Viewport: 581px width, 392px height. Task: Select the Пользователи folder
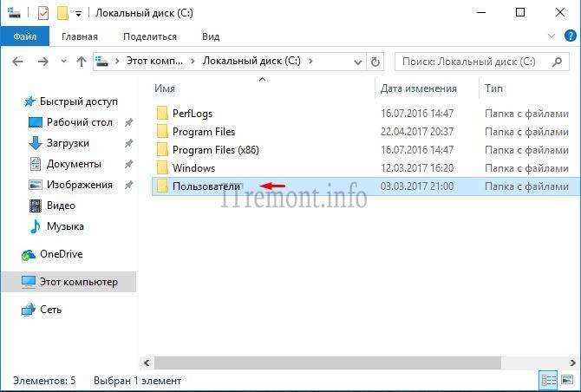click(206, 186)
